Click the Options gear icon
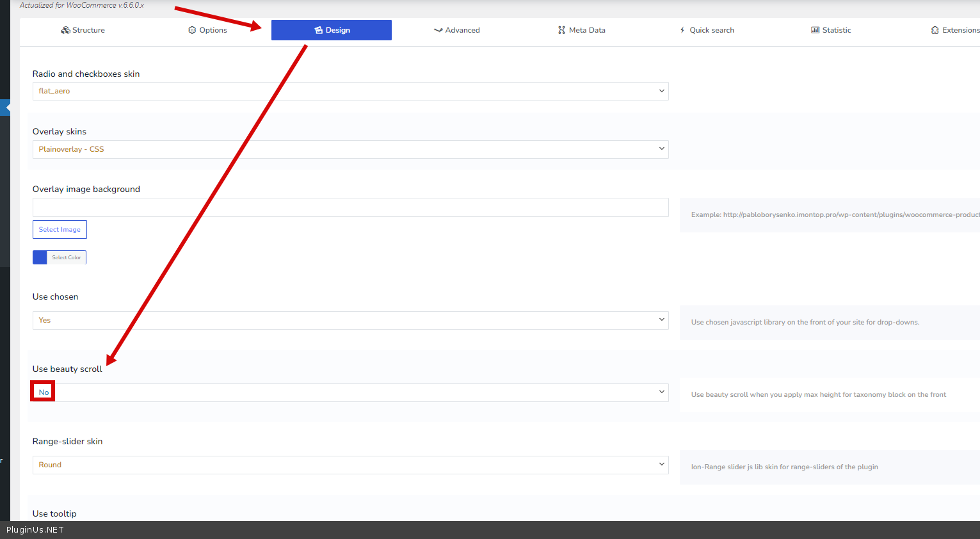 click(x=192, y=30)
